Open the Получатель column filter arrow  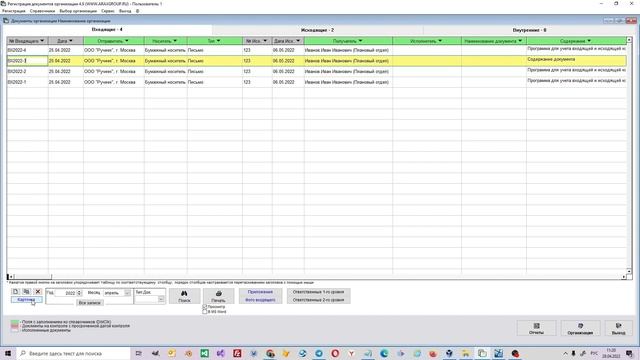pos(360,41)
